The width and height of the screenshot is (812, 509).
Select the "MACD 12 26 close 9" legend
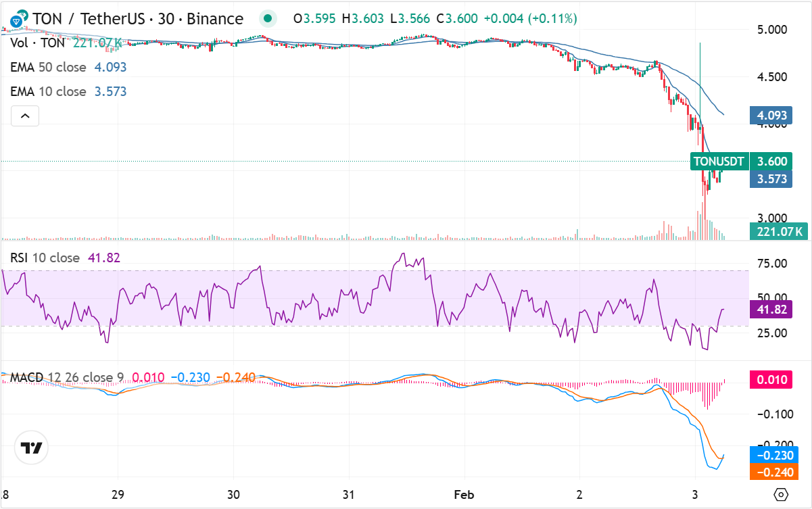pos(68,377)
